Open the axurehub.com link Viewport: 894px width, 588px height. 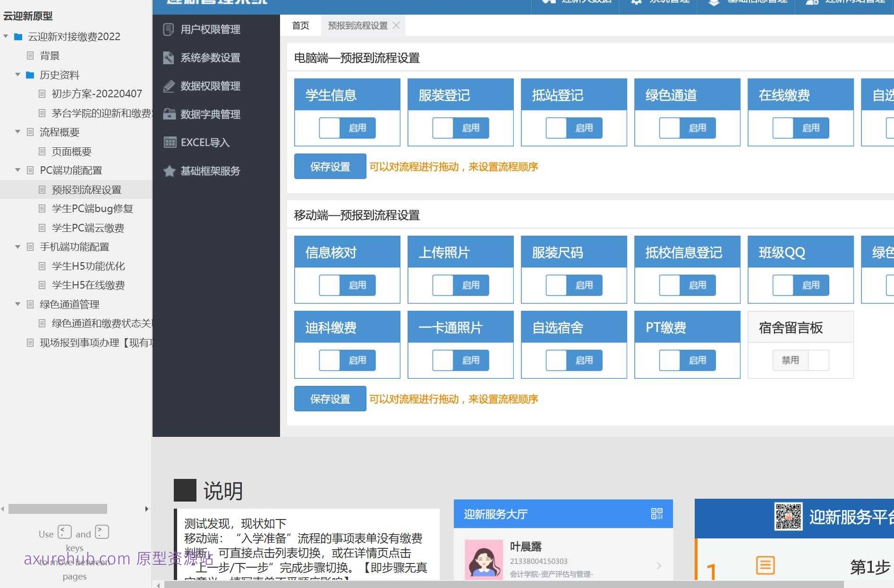coord(77,559)
